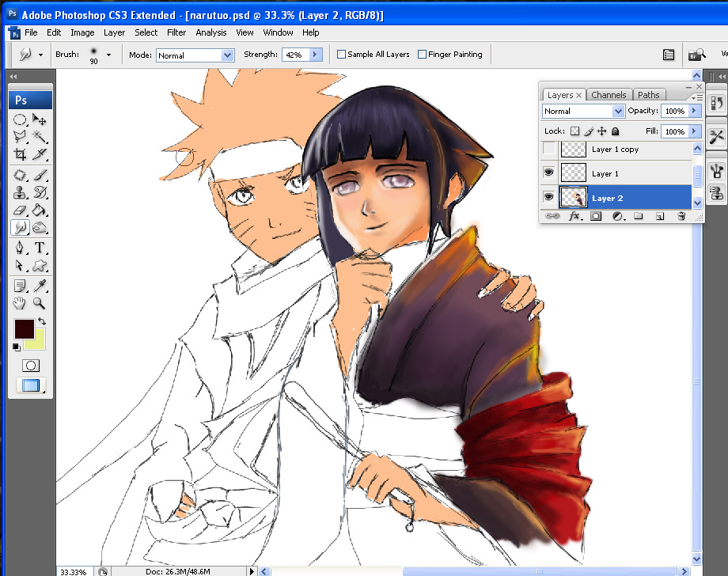The width and height of the screenshot is (728, 576).
Task: Open the tool preset picker arrow
Action: tap(41, 55)
